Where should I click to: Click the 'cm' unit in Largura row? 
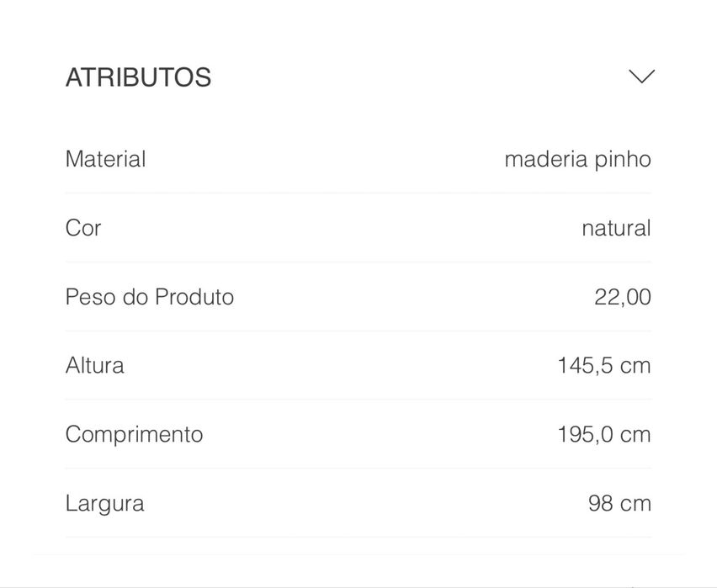pos(635,504)
